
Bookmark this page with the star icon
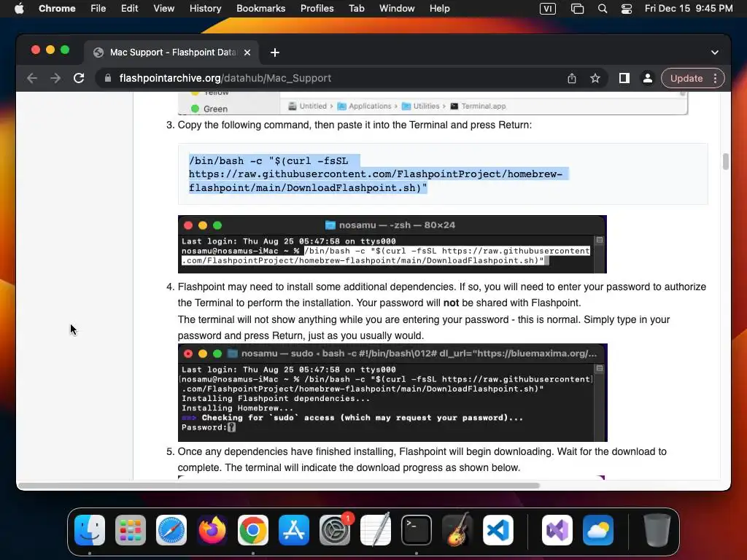click(595, 78)
